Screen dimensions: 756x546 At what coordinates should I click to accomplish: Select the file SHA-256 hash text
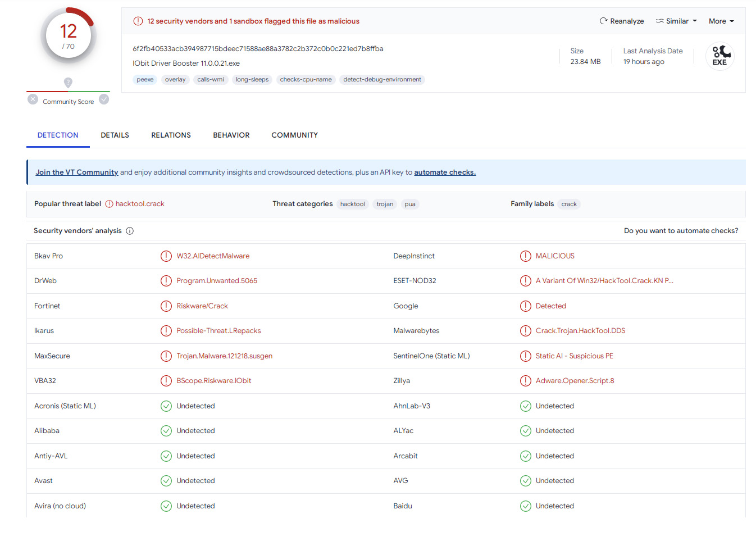click(258, 49)
